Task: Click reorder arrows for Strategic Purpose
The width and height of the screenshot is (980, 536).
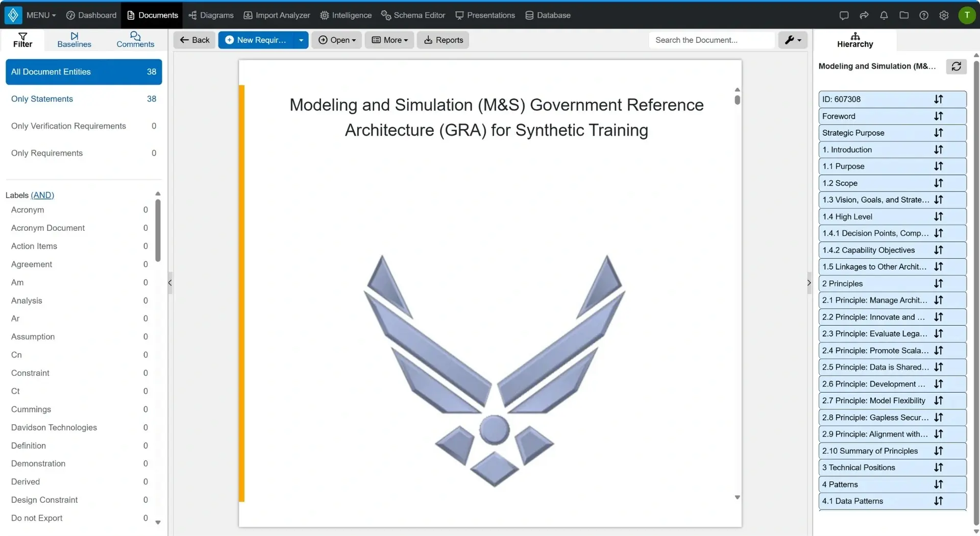Action: pos(938,133)
